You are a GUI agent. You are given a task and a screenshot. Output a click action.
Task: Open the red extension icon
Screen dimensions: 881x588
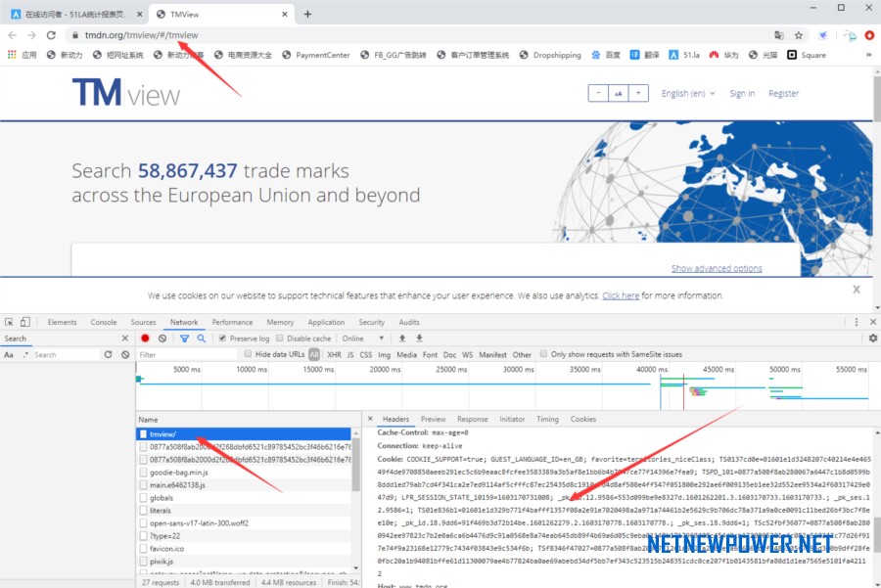pyautogui.click(x=869, y=35)
